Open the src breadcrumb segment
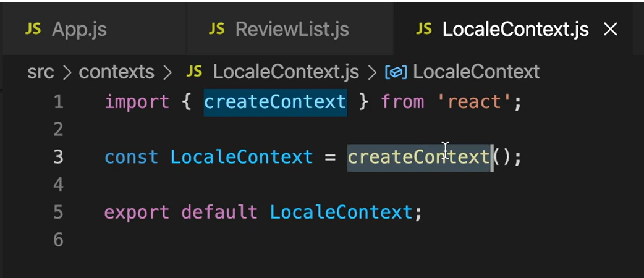Image resolution: width=644 pixels, height=278 pixels. pos(40,72)
